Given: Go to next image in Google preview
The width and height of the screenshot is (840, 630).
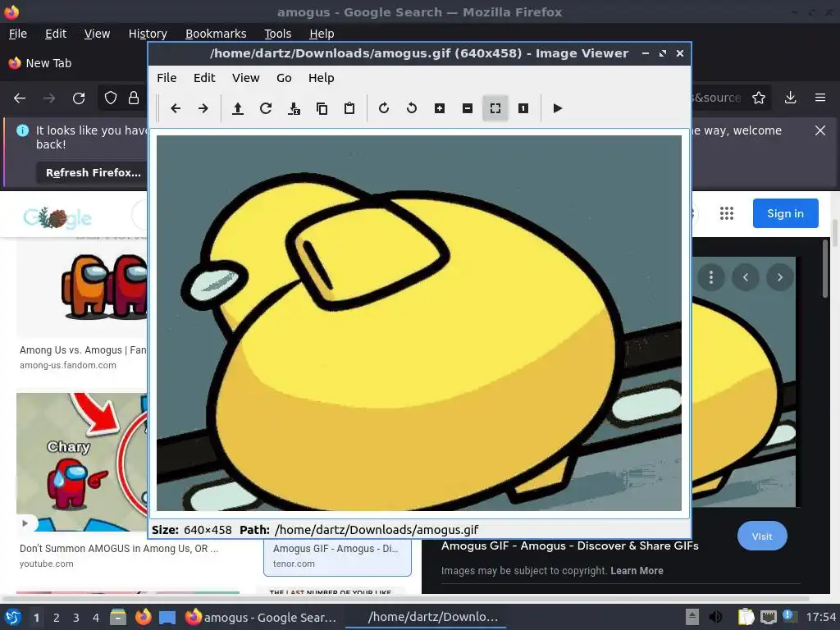Looking at the screenshot, I should pyautogui.click(x=779, y=277).
